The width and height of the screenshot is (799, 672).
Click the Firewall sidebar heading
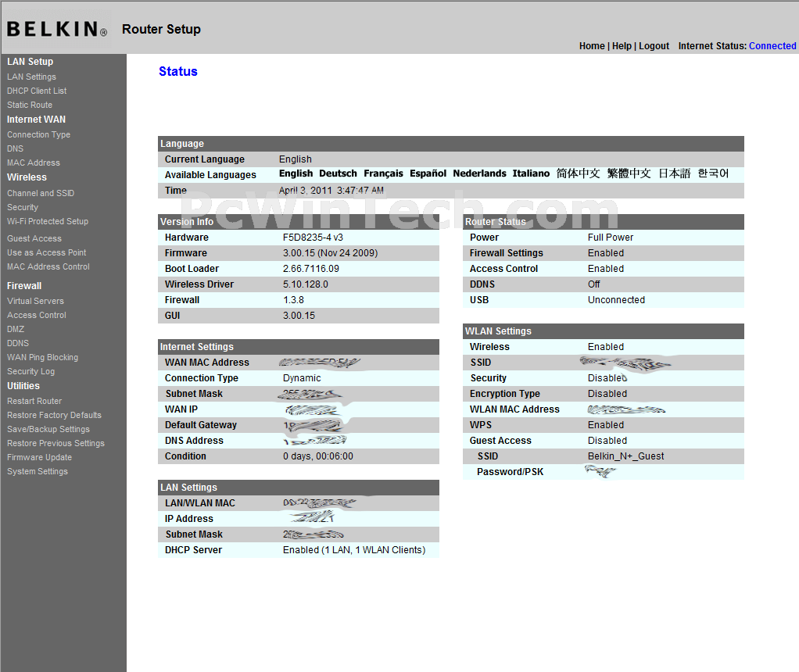tap(24, 286)
